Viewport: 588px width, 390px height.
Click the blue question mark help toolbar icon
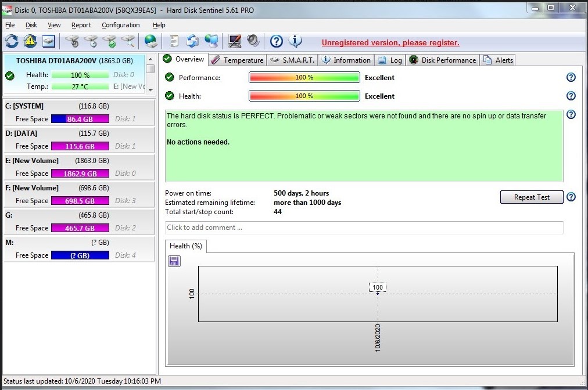pos(277,41)
